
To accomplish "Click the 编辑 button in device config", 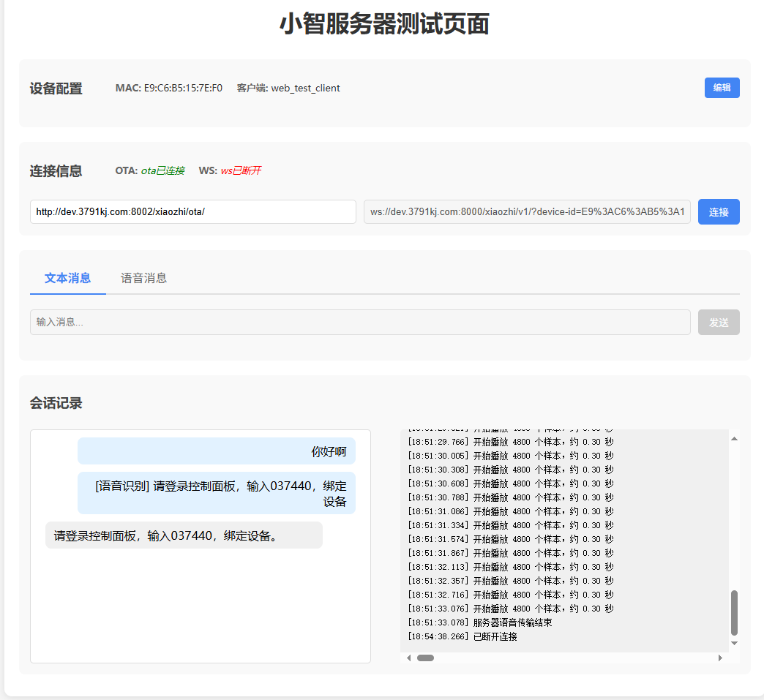I will [x=722, y=88].
